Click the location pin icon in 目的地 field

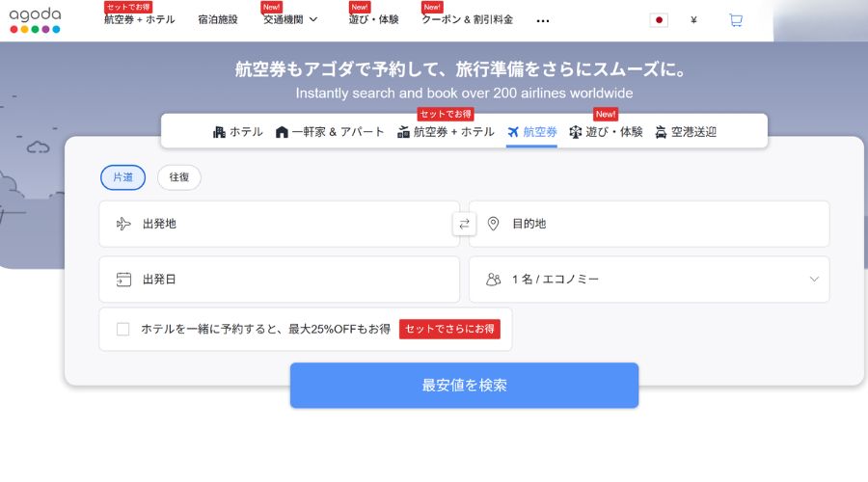click(493, 224)
